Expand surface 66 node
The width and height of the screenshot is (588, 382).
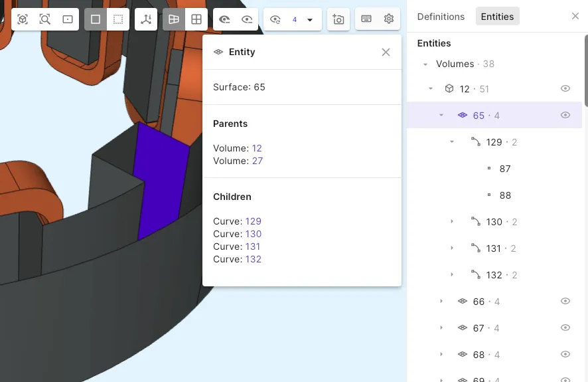[x=441, y=301]
